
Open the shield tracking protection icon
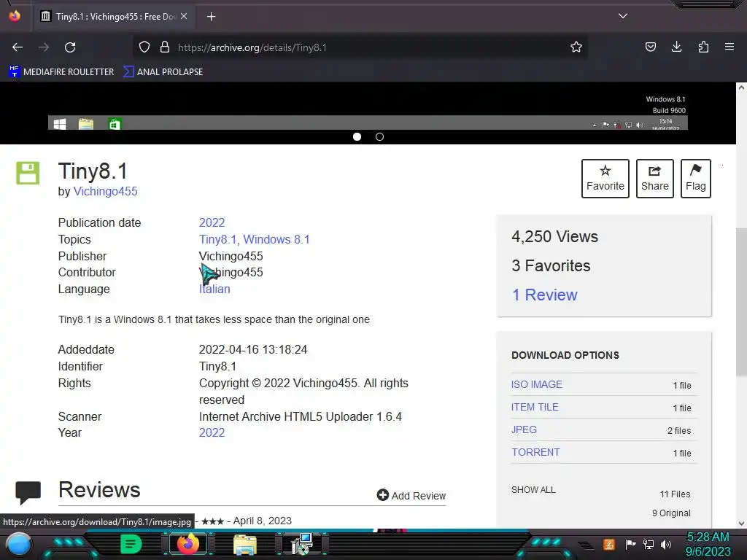[x=144, y=47]
